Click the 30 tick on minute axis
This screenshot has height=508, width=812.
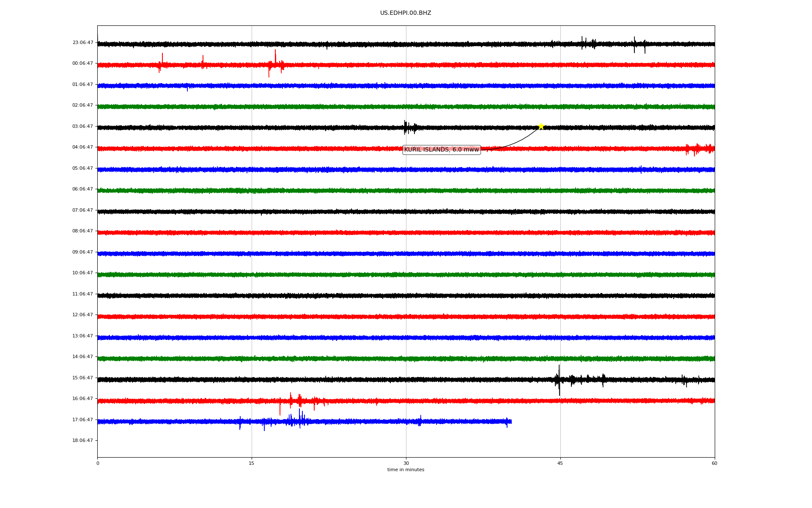(x=406, y=463)
